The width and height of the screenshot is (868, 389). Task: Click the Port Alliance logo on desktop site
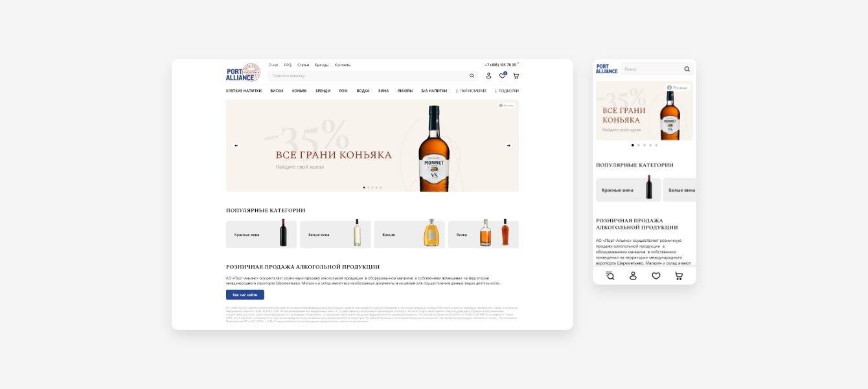pos(243,73)
